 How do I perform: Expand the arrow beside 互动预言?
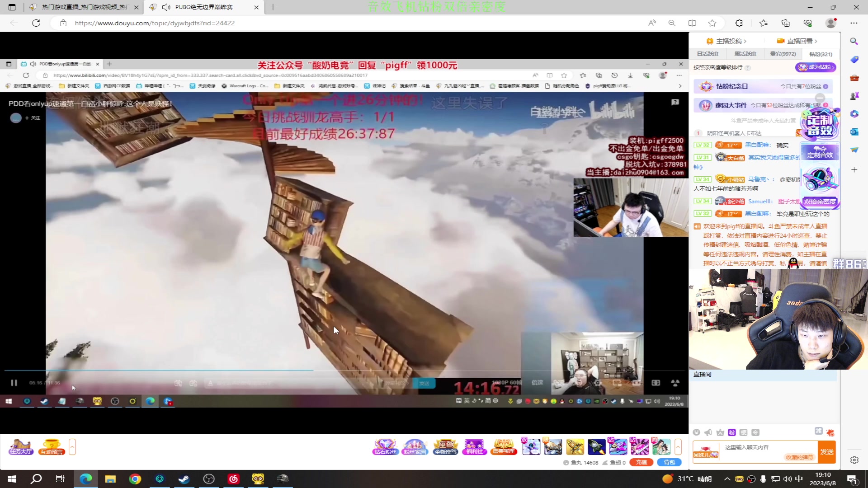tap(72, 447)
